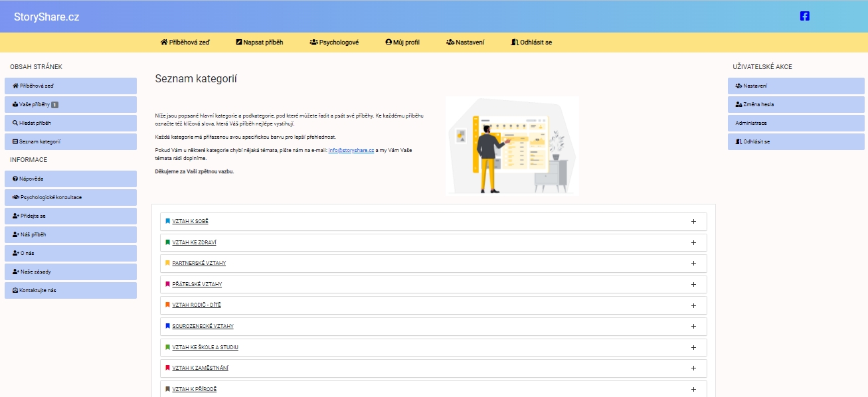This screenshot has width=868, height=397.
Task: Click the orange bookmark icon beside VZTAH RODIČ - DÍTĚ
Action: [167, 305]
